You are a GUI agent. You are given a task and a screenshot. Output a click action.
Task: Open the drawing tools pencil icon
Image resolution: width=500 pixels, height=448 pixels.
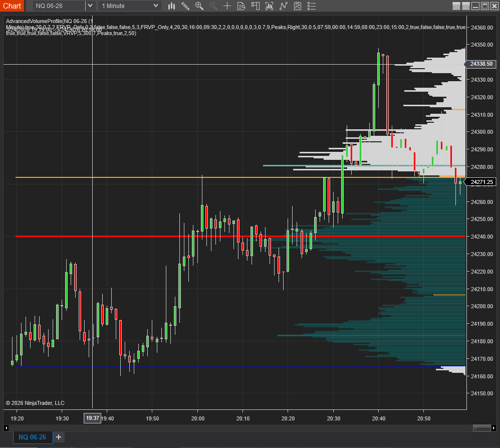pyautogui.click(x=185, y=6)
